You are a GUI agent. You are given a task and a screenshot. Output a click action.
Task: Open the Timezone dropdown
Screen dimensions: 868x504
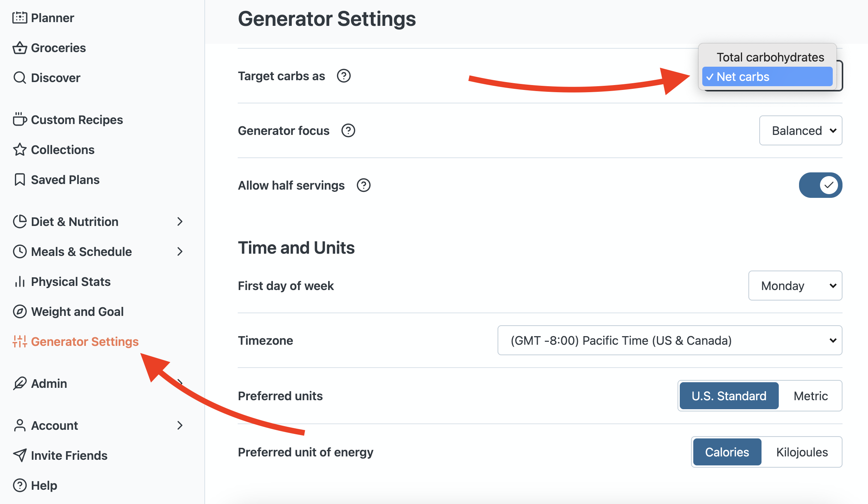pos(670,340)
